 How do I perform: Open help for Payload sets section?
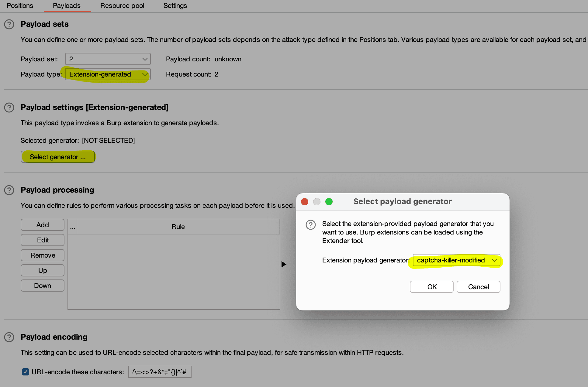click(x=9, y=24)
